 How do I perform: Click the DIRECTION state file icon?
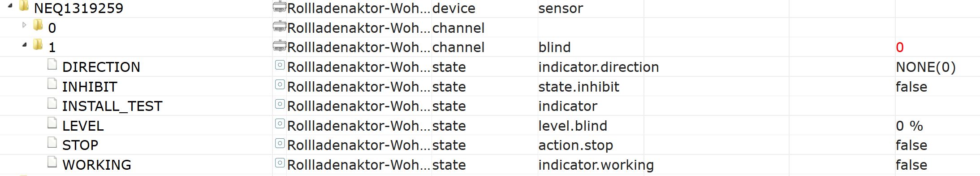click(x=52, y=65)
